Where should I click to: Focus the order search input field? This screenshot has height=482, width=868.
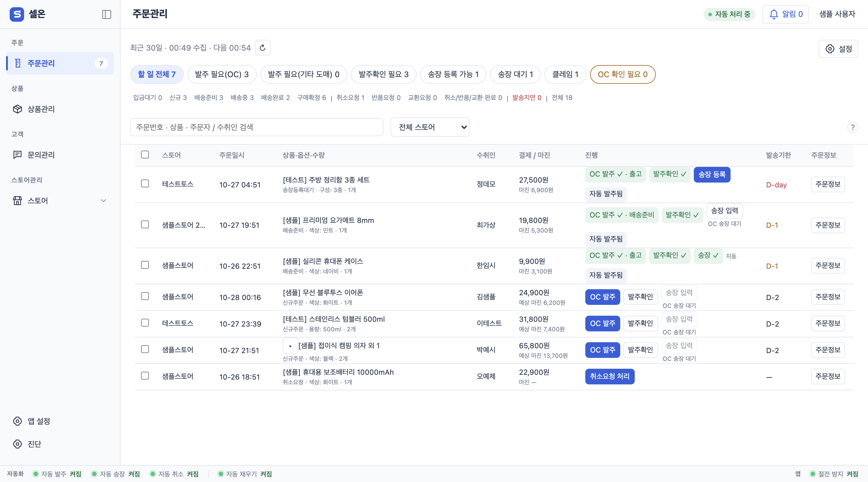click(x=256, y=127)
